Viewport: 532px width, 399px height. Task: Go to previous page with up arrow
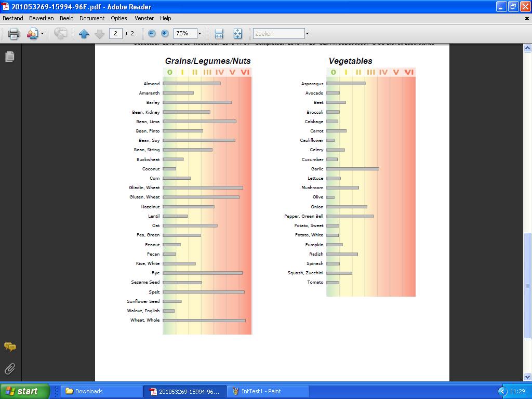coord(84,34)
